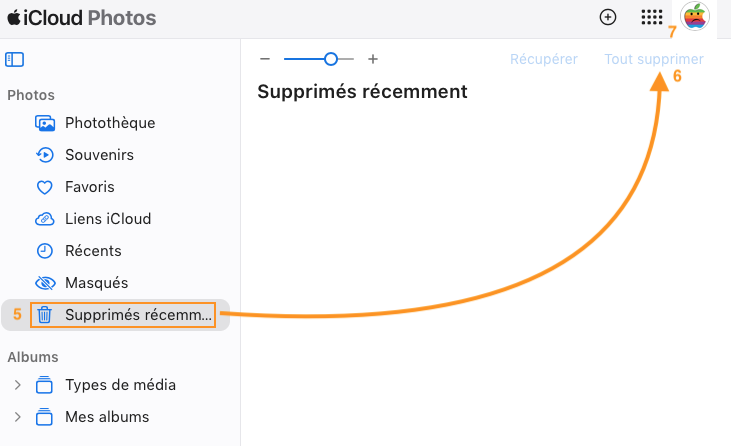
Task: Click the Récents clock icon
Action: click(44, 251)
